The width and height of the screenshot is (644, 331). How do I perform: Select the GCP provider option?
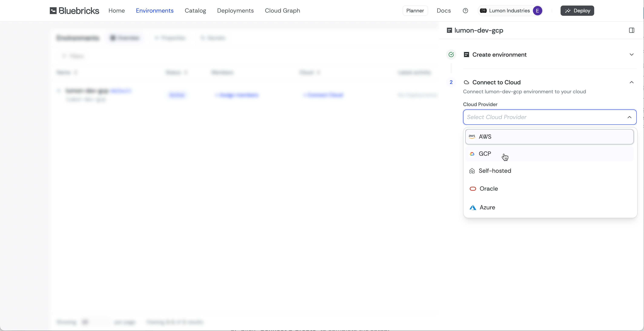click(485, 154)
